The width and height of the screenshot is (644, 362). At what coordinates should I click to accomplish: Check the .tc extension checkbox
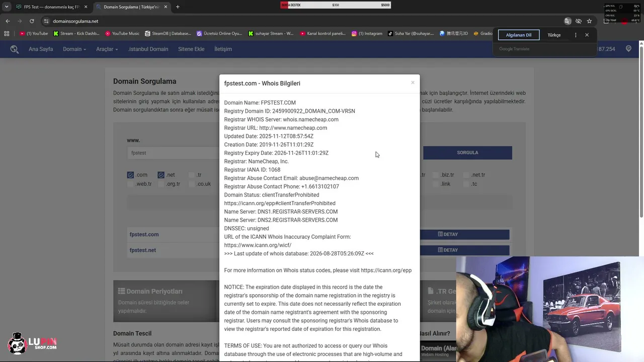tap(466, 184)
